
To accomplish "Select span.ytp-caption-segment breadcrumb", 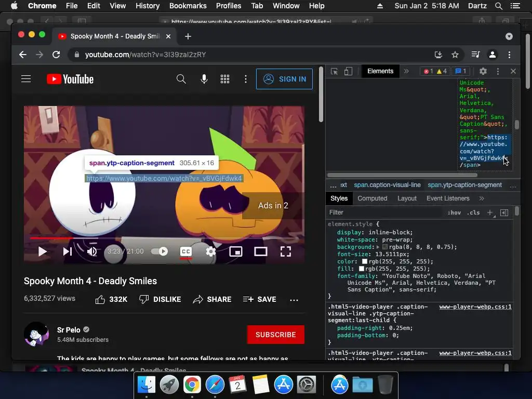I will [x=464, y=185].
